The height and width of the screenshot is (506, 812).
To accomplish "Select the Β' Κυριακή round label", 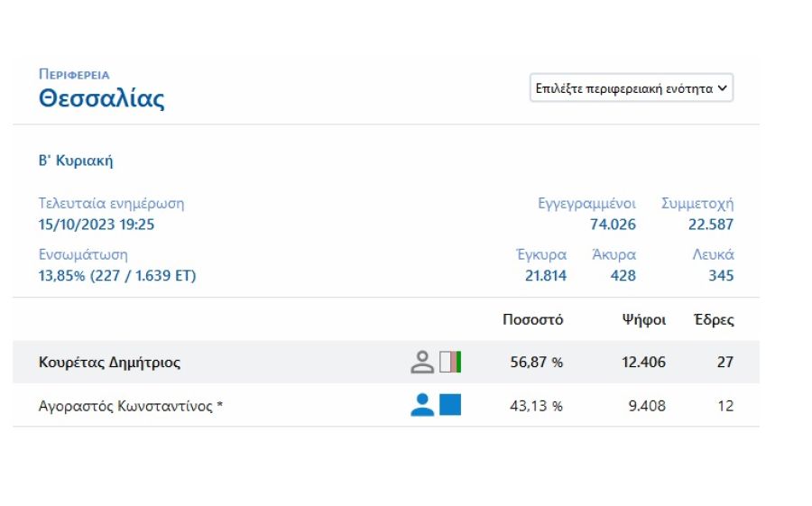I will pyautogui.click(x=76, y=161).
